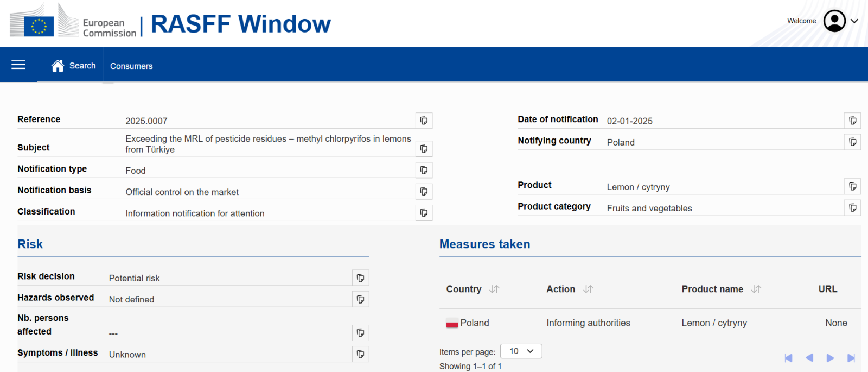The height and width of the screenshot is (372, 868).
Task: Copy the Notification basis value
Action: pos(424,191)
